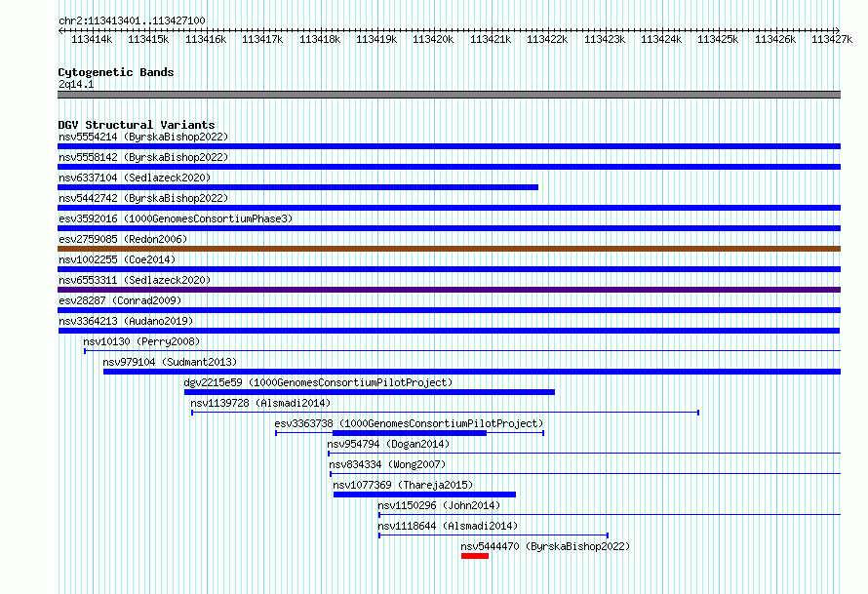Viewport: 868px width, 594px height.
Task: Open variant nsv5442742 (ByrskaBishop2022) label
Action: 143,198
